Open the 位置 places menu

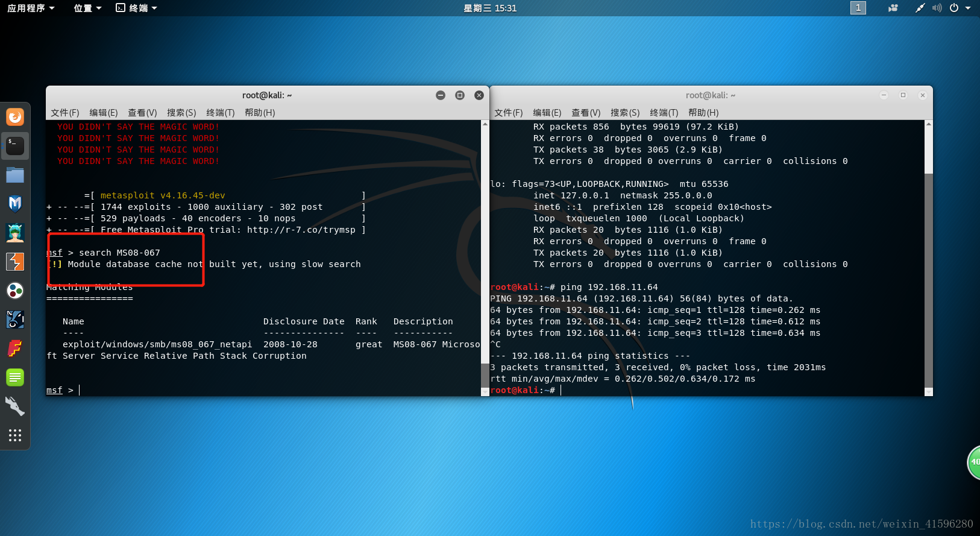88,8
